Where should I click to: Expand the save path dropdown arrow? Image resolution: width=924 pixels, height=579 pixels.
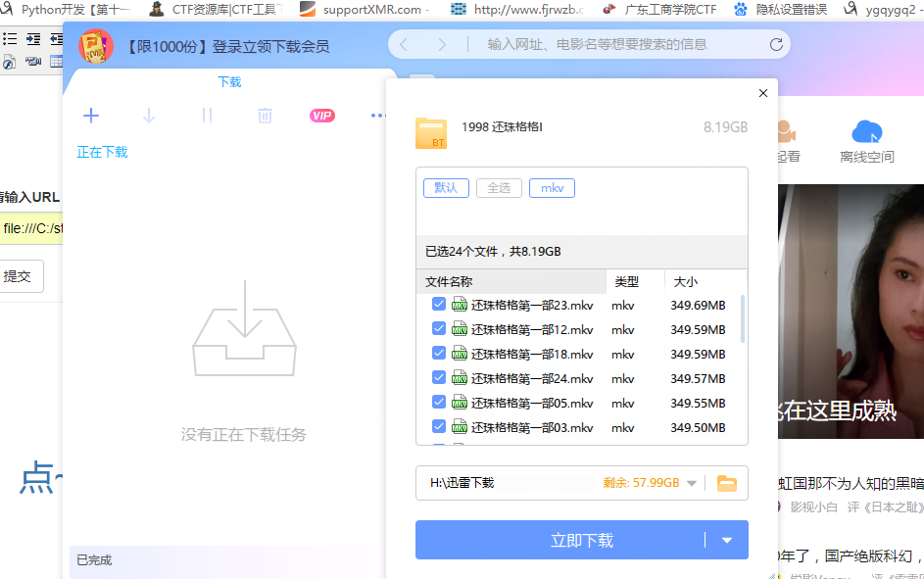point(692,484)
